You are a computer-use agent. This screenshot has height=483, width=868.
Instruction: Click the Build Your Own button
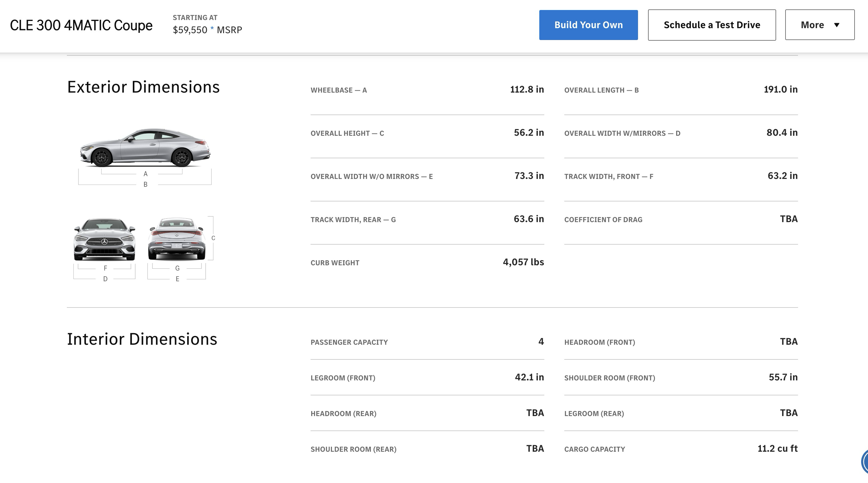pos(588,25)
